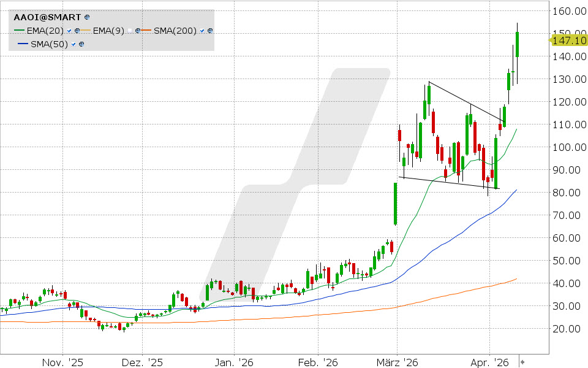Open EMA(20) indicator settings icon
Viewport: 588px width, 368px height.
pos(77,31)
